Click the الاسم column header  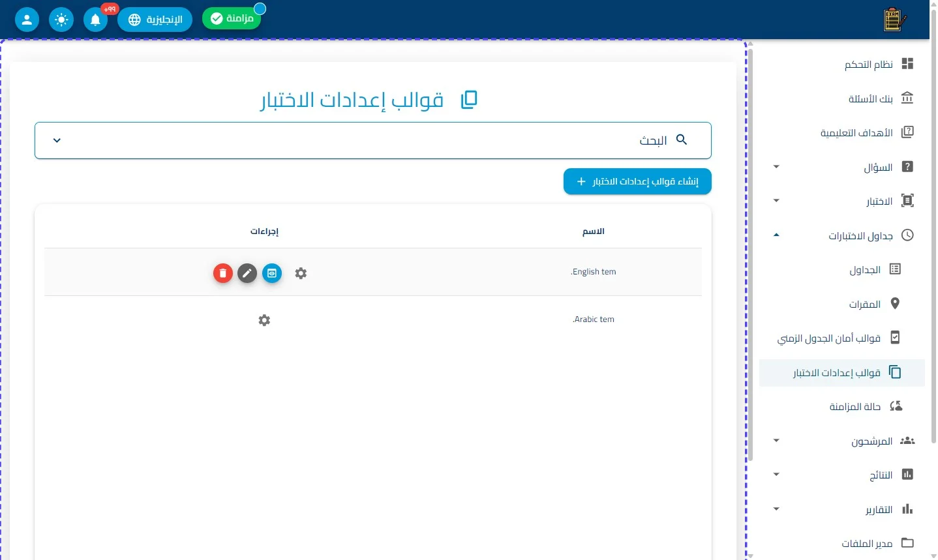[x=594, y=231]
